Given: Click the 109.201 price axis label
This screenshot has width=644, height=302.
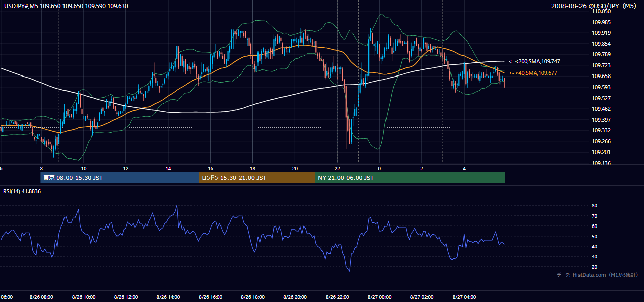Looking at the screenshot, I should pos(601,152).
